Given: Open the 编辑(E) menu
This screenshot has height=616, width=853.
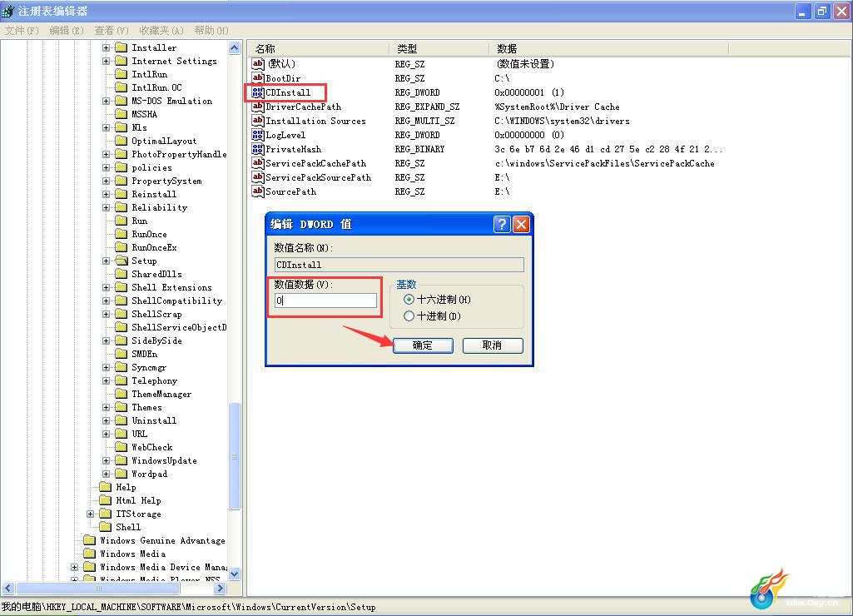Looking at the screenshot, I should (67, 31).
